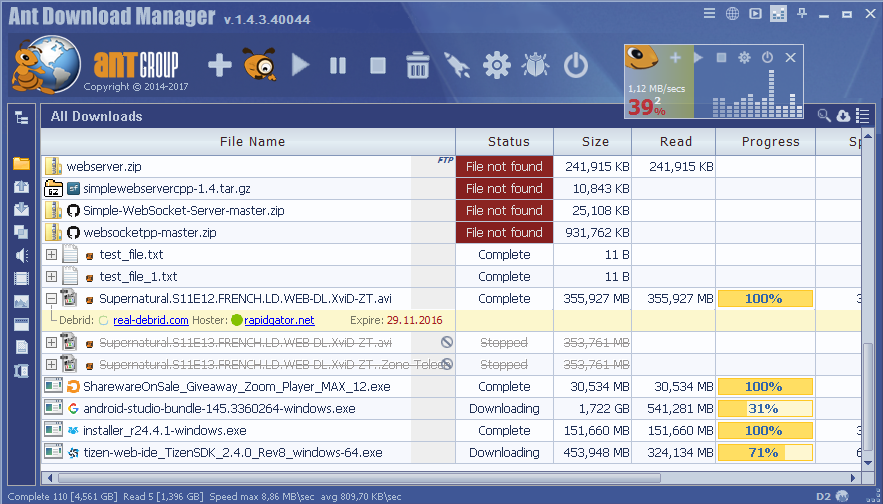Viewport: 883px width, 504px height.
Task: Open settings with the main toolbar gear icon
Action: (497, 65)
